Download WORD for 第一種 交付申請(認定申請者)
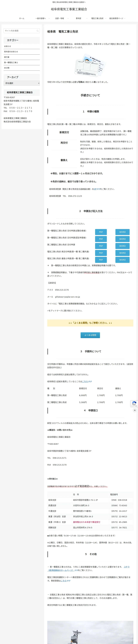The image size is (138, 644). coord(123,239)
